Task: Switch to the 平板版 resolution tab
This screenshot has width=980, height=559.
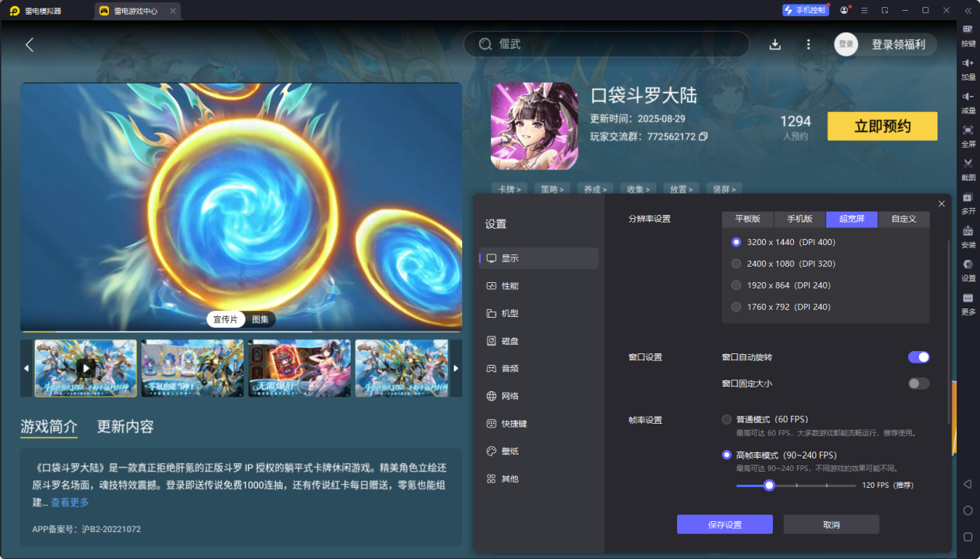Action: click(x=747, y=219)
